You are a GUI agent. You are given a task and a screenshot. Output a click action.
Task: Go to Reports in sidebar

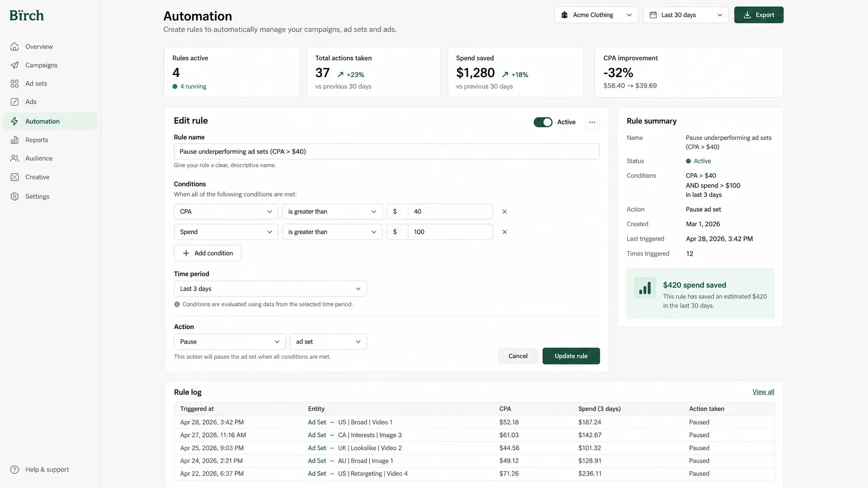[50, 140]
